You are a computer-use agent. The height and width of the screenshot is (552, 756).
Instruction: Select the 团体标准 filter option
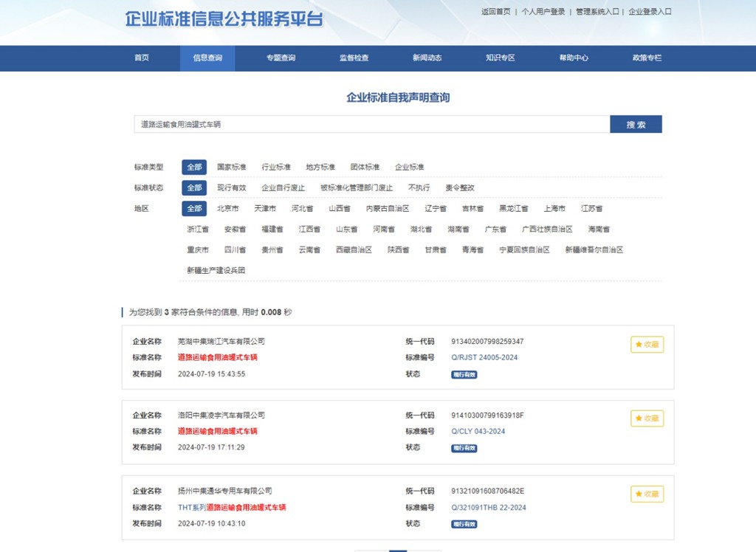(x=363, y=167)
